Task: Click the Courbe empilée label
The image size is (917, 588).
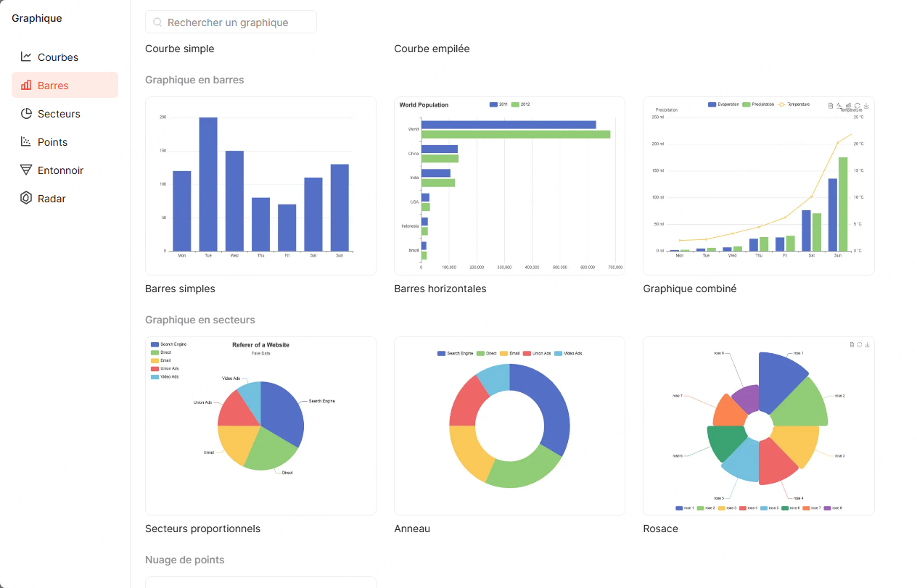Action: pos(432,49)
